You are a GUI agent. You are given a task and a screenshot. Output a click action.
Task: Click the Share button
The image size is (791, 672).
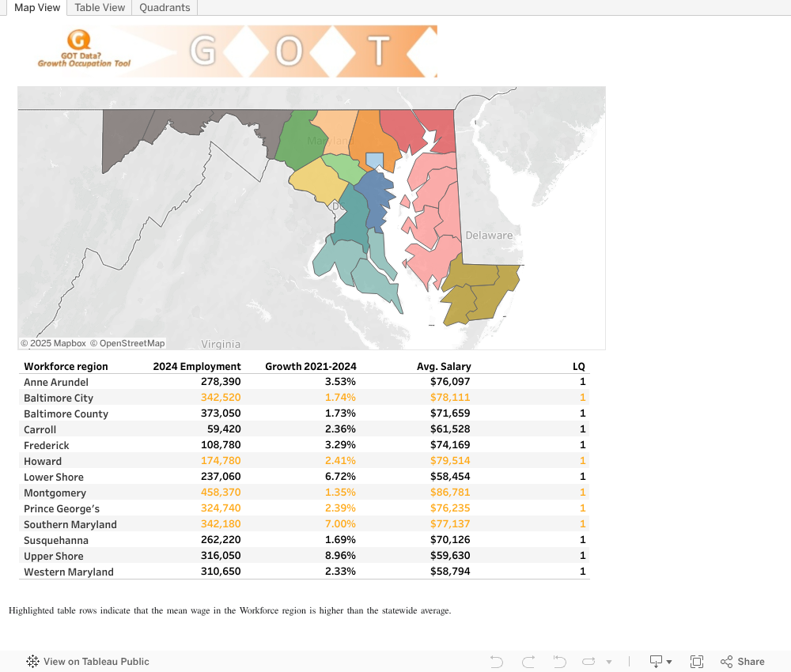point(742,662)
